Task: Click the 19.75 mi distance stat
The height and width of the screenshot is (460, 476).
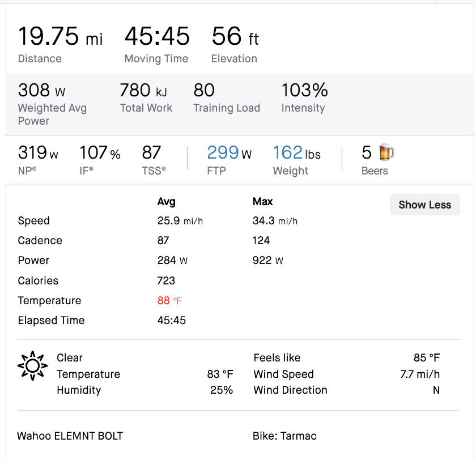Action: [60, 37]
